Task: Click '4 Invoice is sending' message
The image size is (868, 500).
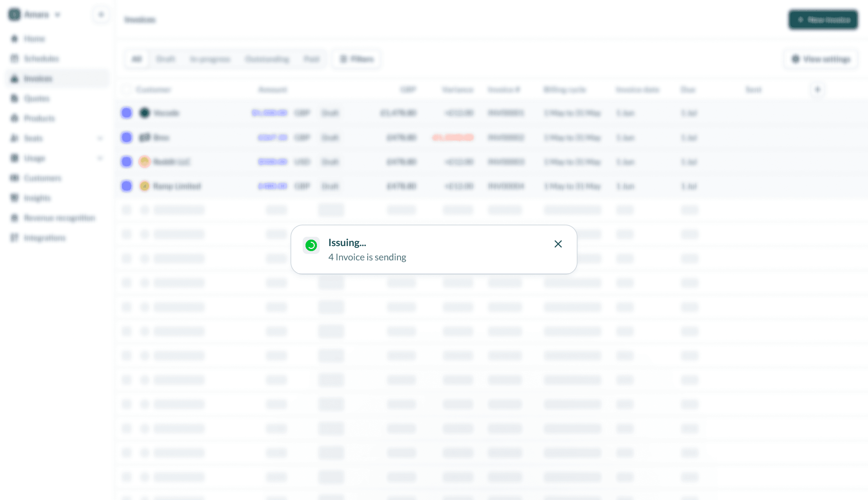Action: tap(367, 257)
